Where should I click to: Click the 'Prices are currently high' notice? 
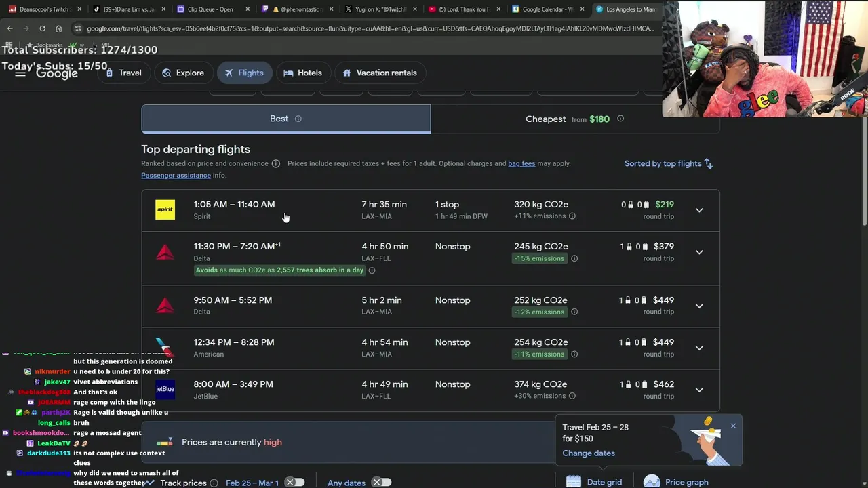[x=232, y=442]
